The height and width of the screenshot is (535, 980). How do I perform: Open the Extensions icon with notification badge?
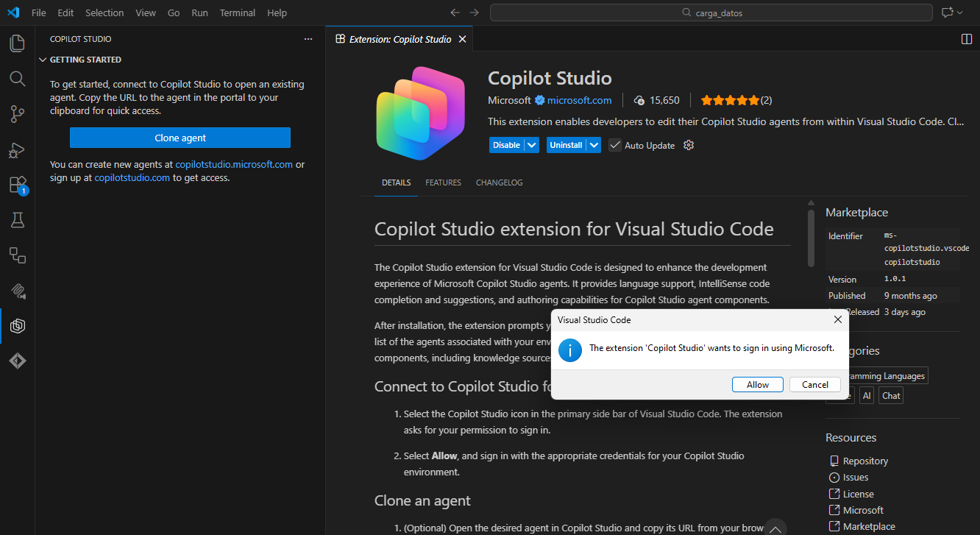(16, 185)
